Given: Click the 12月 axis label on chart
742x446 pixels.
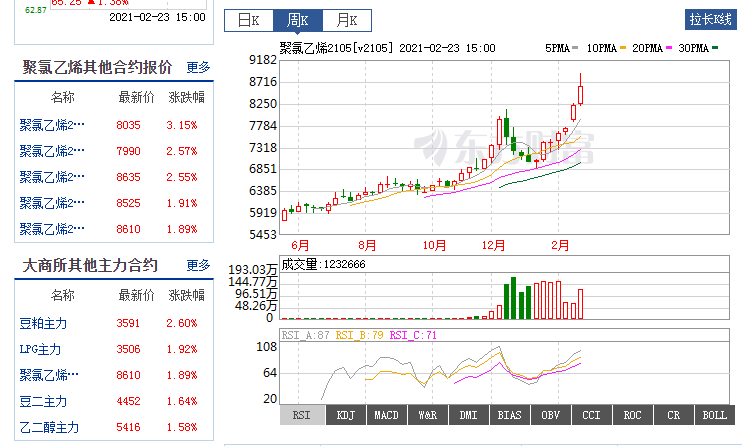Looking at the screenshot, I should pos(494,245).
